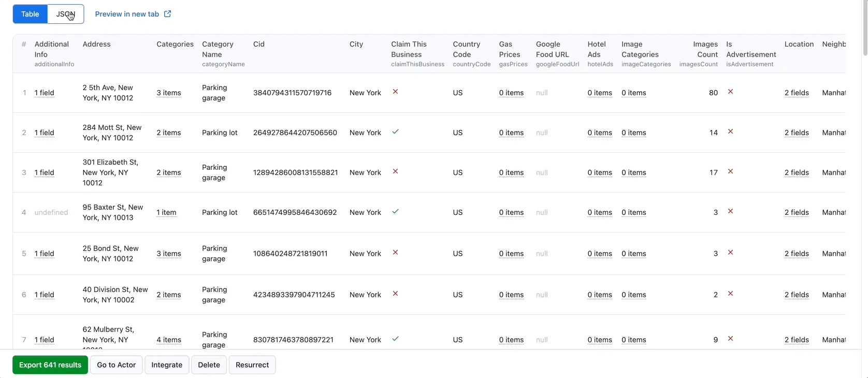The height and width of the screenshot is (378, 868).
Task: Expand '4 items' categories for 62 Mulberry St row
Action: 169,340
